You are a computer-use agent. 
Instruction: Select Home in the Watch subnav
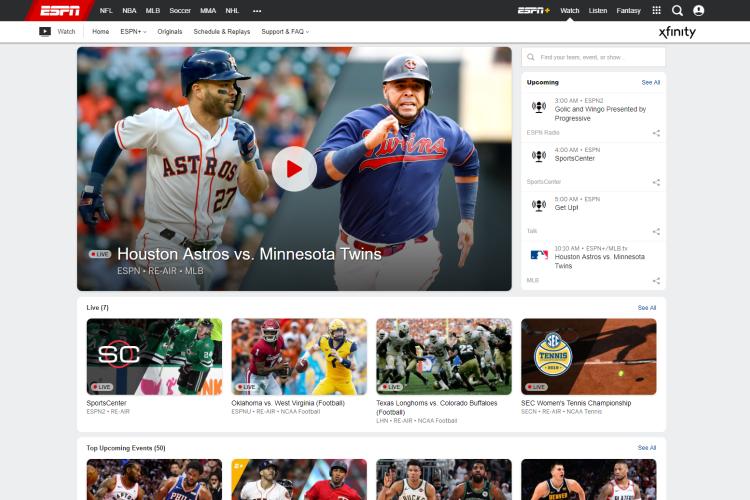tap(100, 32)
